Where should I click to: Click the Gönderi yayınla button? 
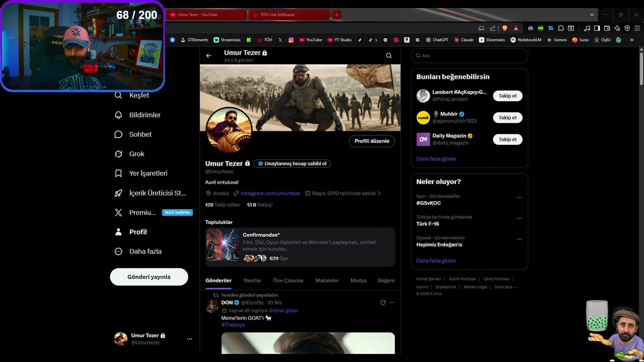(149, 277)
